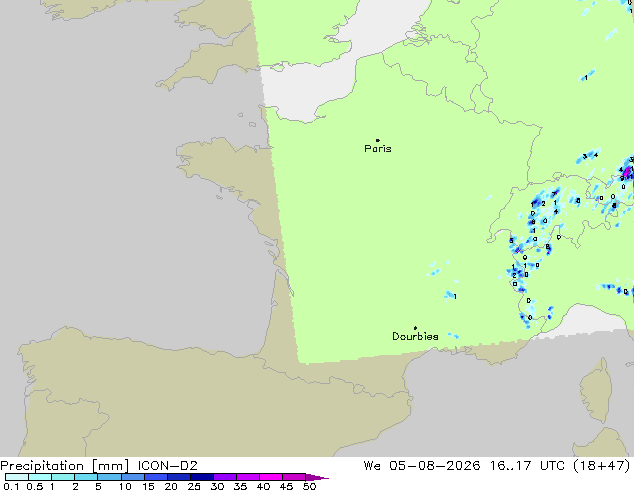Select the black dot marker above Paris
This screenshot has width=634, height=490.
(378, 140)
